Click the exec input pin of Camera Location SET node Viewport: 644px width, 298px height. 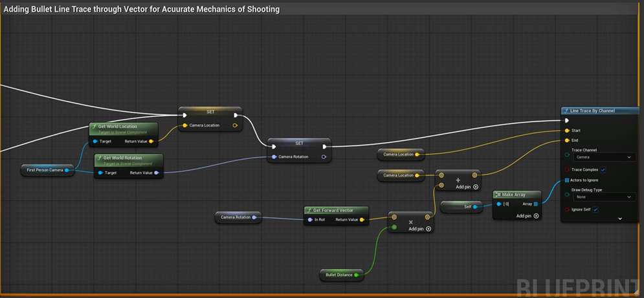(185, 115)
